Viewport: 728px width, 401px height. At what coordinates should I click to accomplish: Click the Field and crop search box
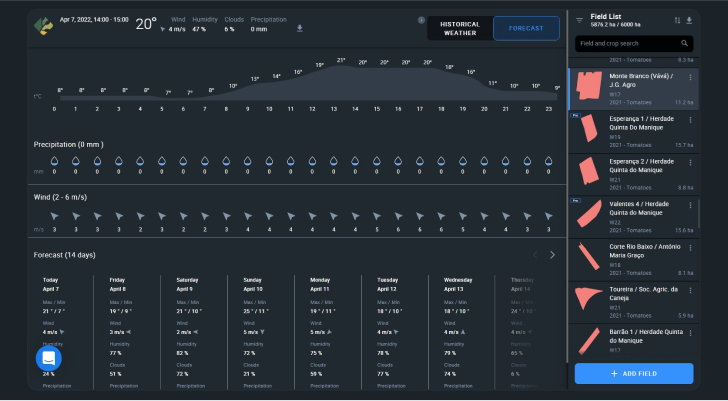[634, 44]
